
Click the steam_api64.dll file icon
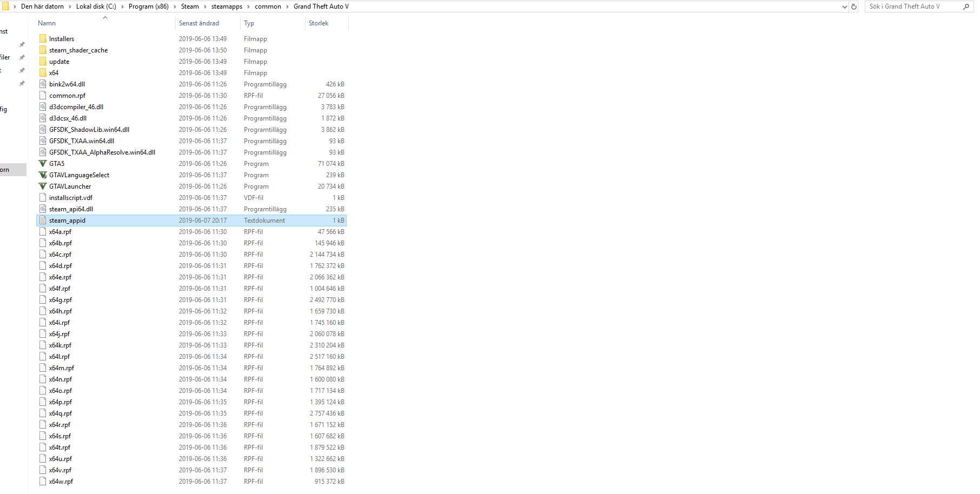[43, 209]
